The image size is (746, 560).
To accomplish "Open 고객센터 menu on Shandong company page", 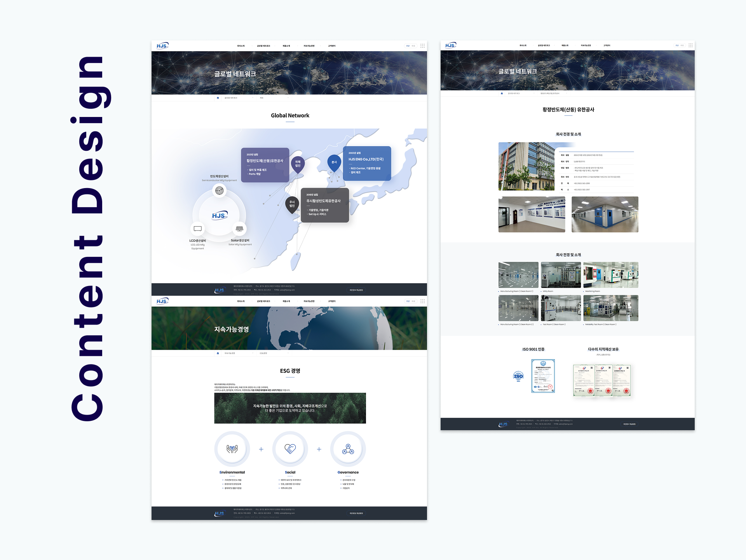I will pos(607,45).
